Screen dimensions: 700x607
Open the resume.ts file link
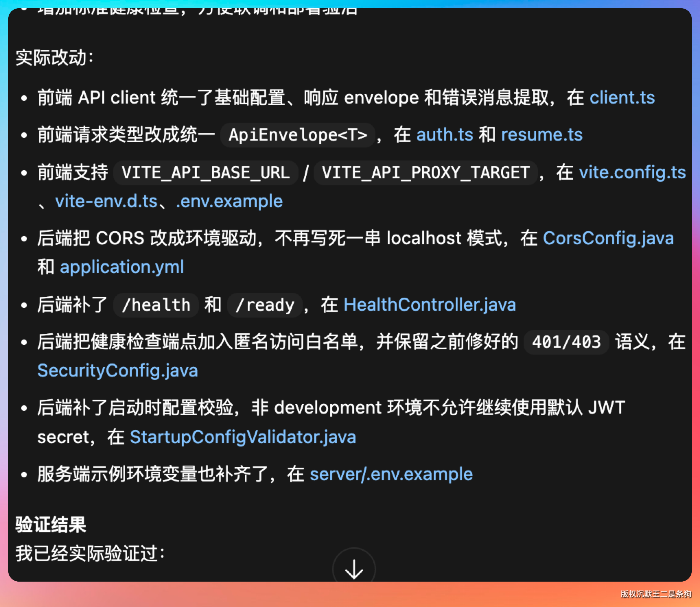(541, 135)
